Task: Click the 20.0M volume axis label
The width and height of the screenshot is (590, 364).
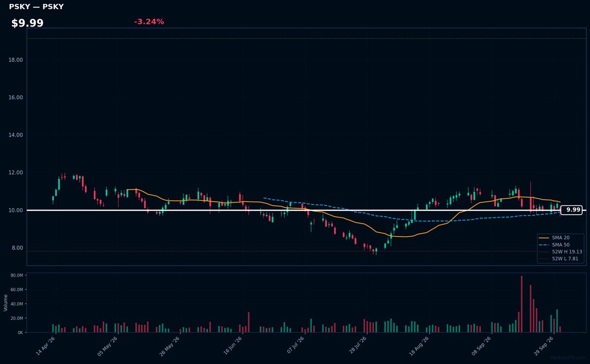Action: pos(17,318)
